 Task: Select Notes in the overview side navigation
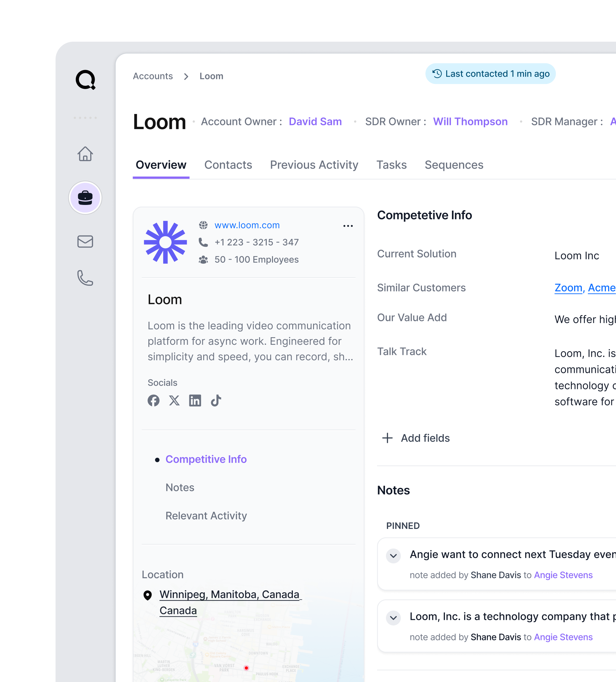point(180,488)
